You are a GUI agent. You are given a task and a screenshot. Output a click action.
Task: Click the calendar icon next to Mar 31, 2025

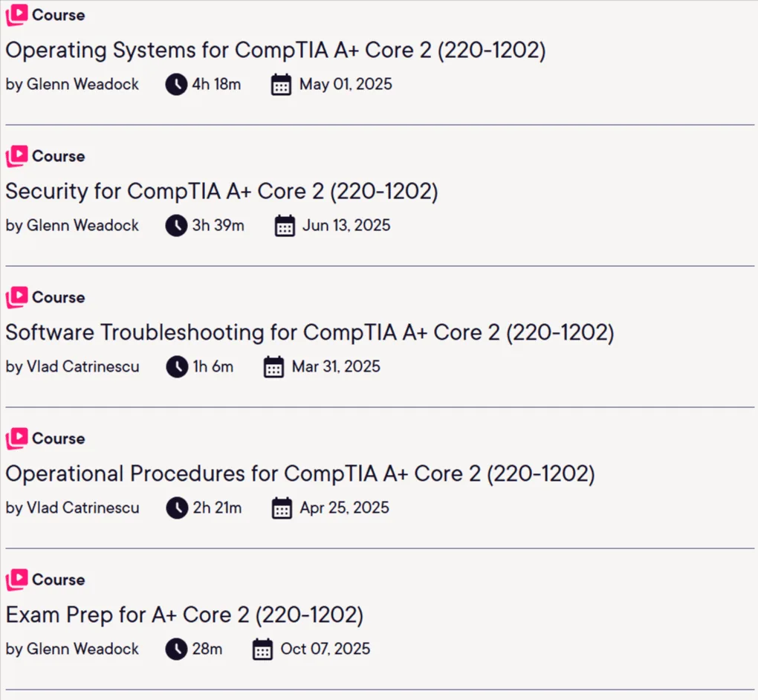pos(273,367)
